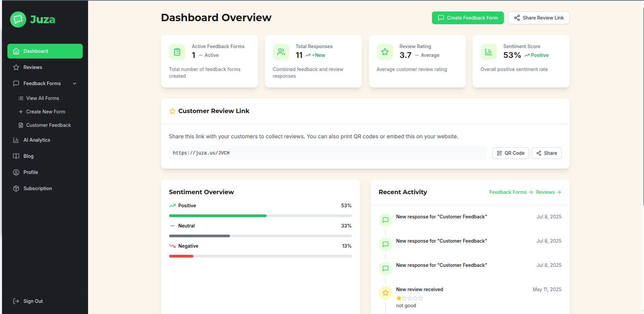Click the "53%" Sentiment Score value
The image size is (644, 314).
[512, 55]
